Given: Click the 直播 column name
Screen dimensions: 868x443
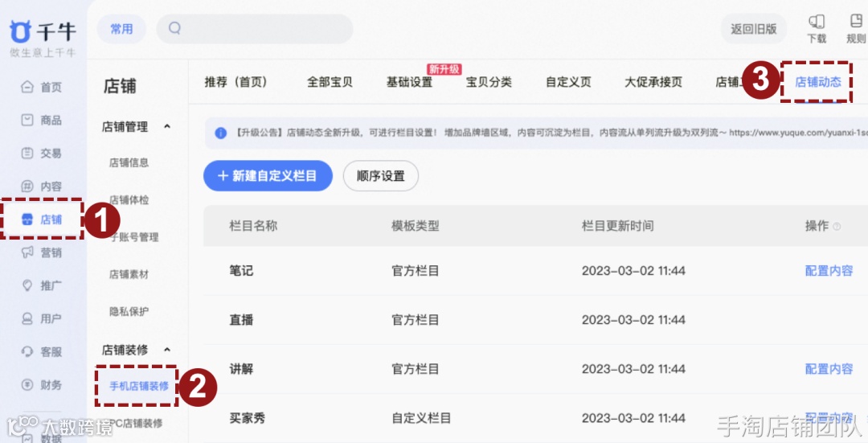Looking at the screenshot, I should click(241, 320).
